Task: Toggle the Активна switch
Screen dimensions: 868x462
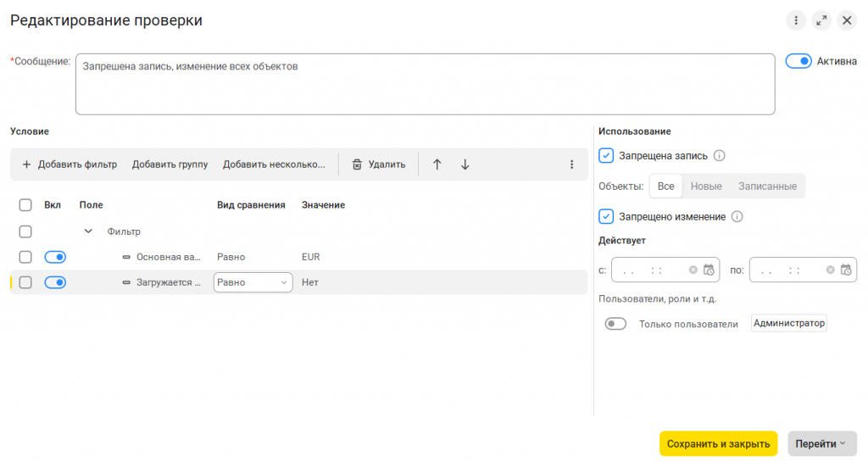Action: coord(798,61)
